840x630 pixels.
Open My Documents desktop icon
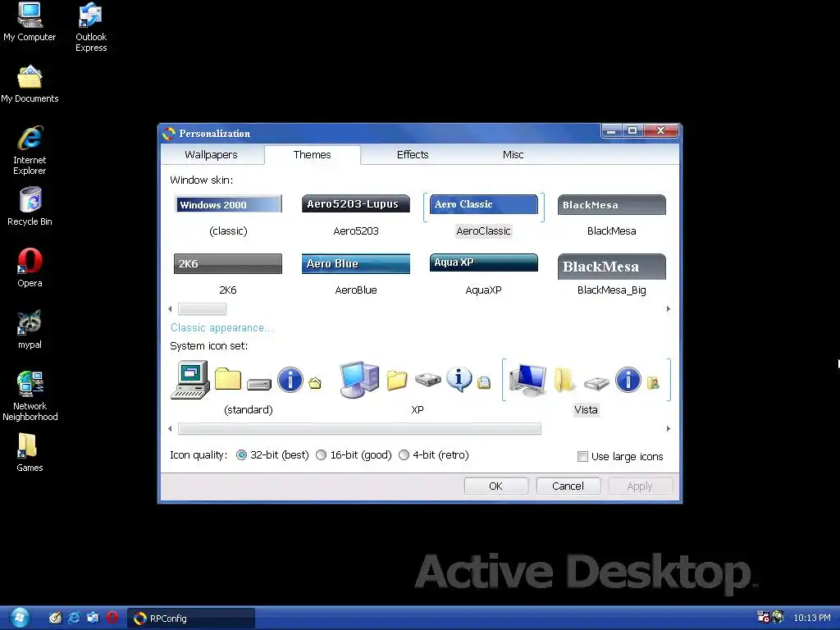(x=30, y=84)
